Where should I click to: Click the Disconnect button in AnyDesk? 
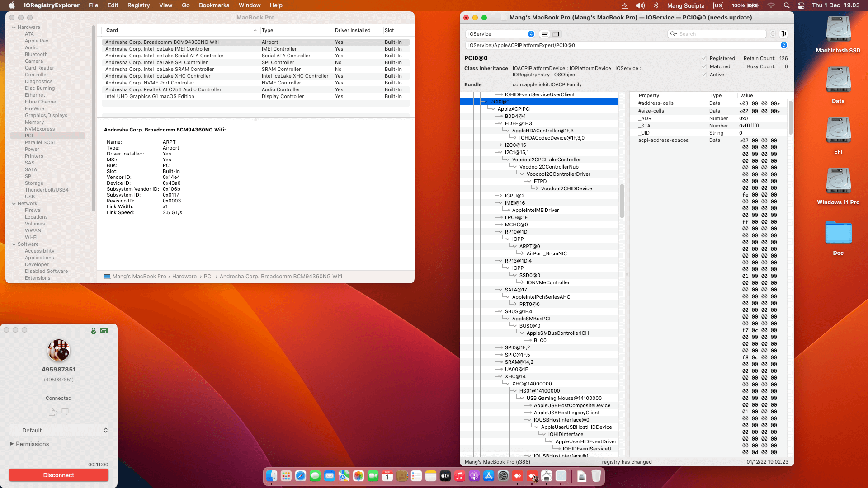[x=59, y=475]
